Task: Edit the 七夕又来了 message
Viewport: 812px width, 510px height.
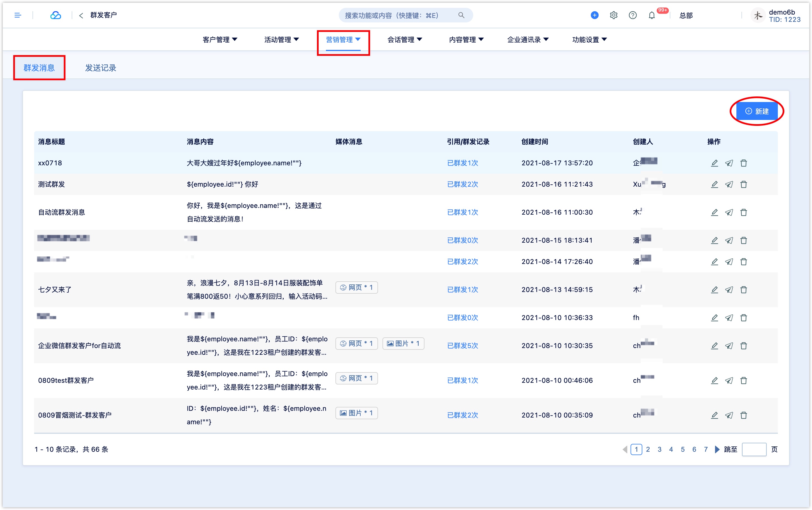Action: point(714,289)
